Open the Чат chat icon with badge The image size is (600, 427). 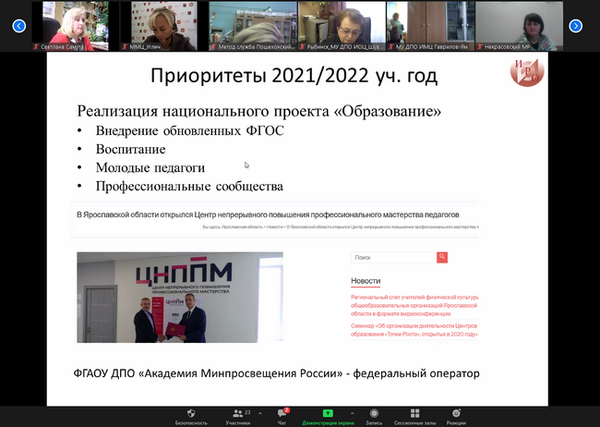(282, 413)
